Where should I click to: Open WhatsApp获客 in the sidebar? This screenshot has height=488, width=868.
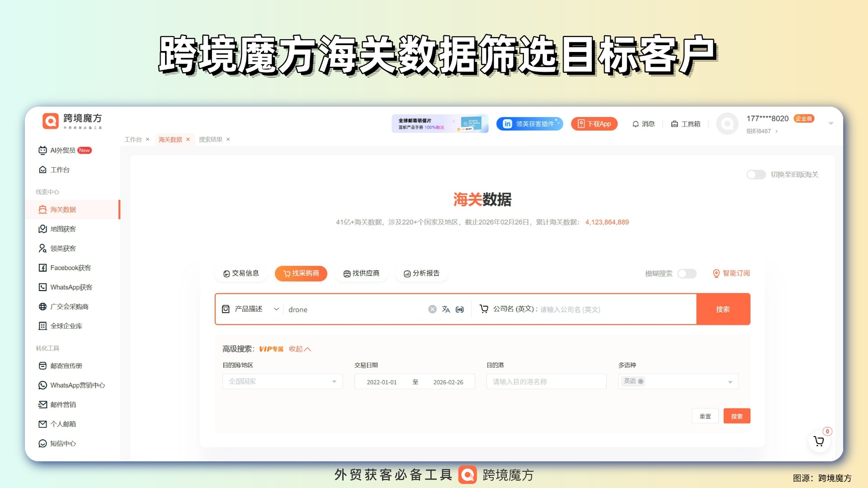coord(71,287)
